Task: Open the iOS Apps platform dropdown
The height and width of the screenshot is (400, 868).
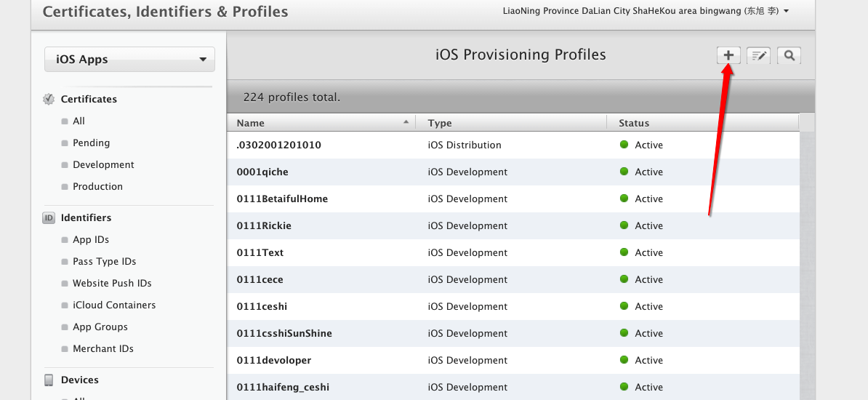Action: click(x=129, y=60)
